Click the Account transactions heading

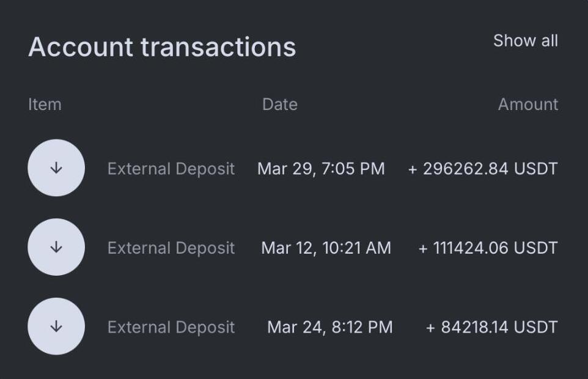point(162,47)
